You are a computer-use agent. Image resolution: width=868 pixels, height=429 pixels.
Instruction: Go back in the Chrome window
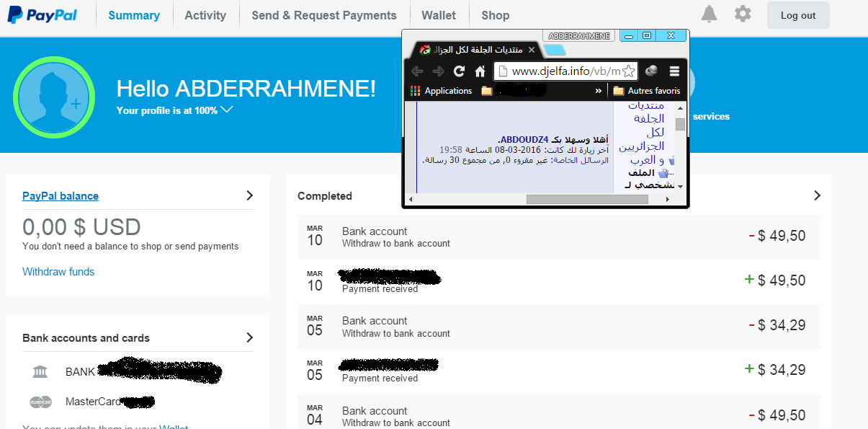pos(417,71)
